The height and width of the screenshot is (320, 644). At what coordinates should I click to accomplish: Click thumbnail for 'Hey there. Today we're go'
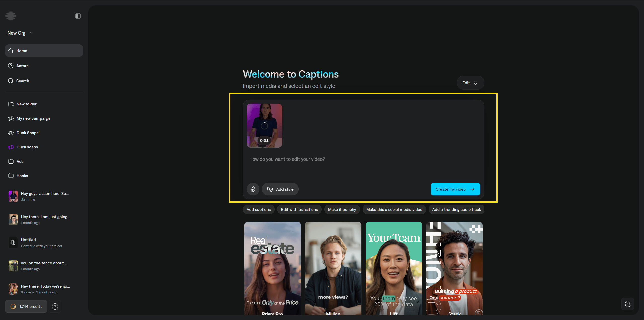(x=13, y=289)
